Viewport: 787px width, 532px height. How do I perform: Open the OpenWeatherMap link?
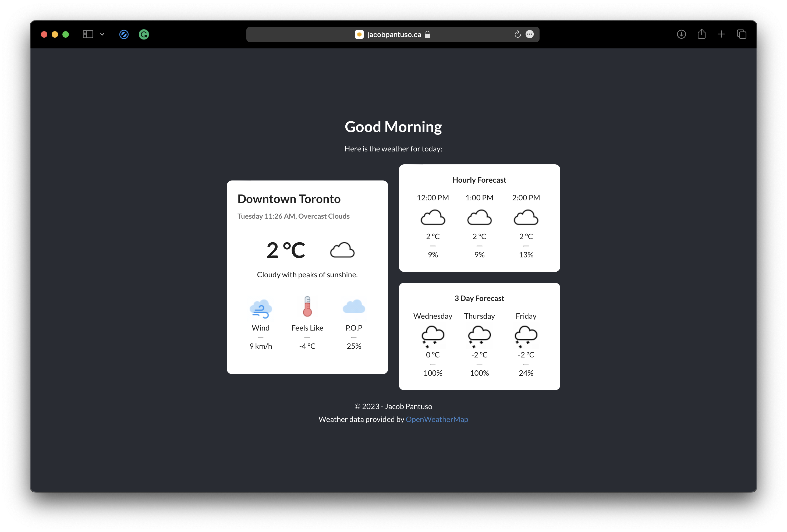(437, 419)
